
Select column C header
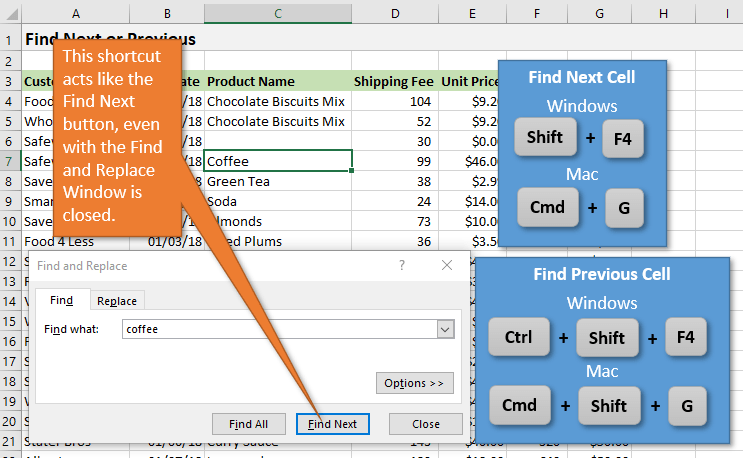(x=277, y=13)
